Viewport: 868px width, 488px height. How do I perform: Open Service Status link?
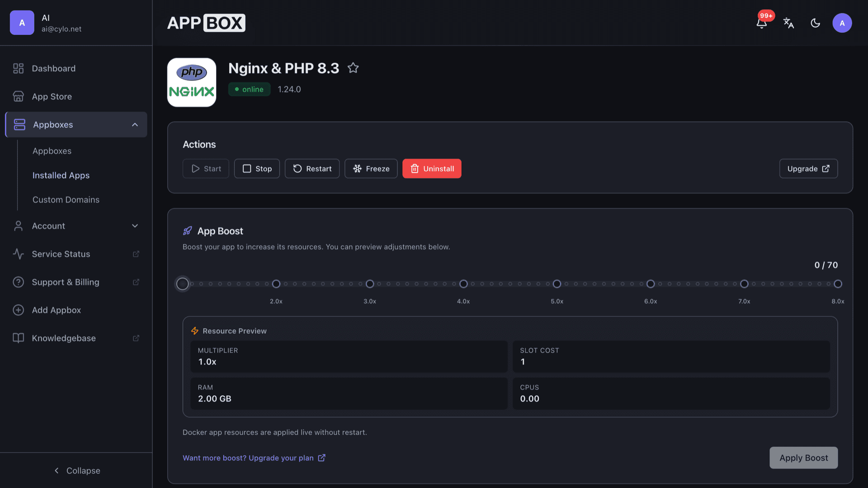click(x=76, y=254)
